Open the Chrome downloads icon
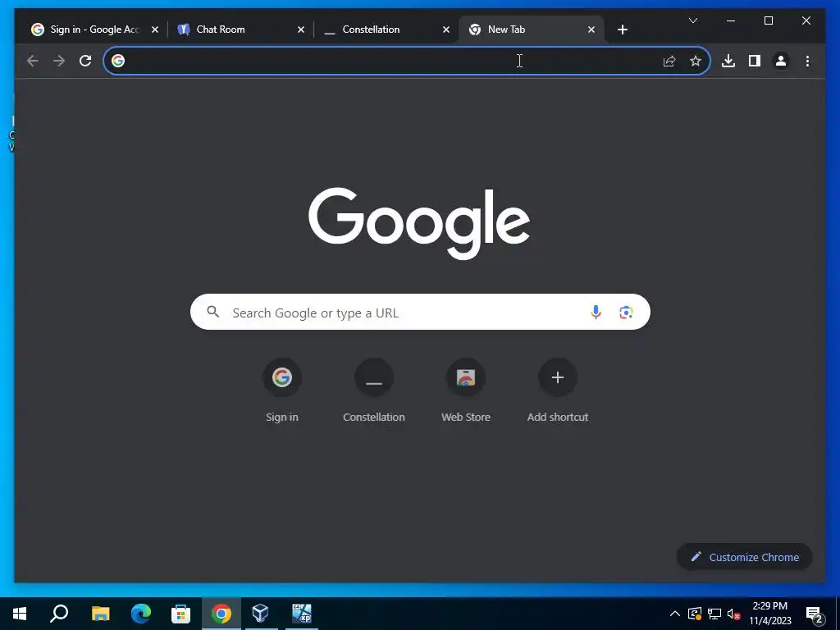 tap(728, 61)
